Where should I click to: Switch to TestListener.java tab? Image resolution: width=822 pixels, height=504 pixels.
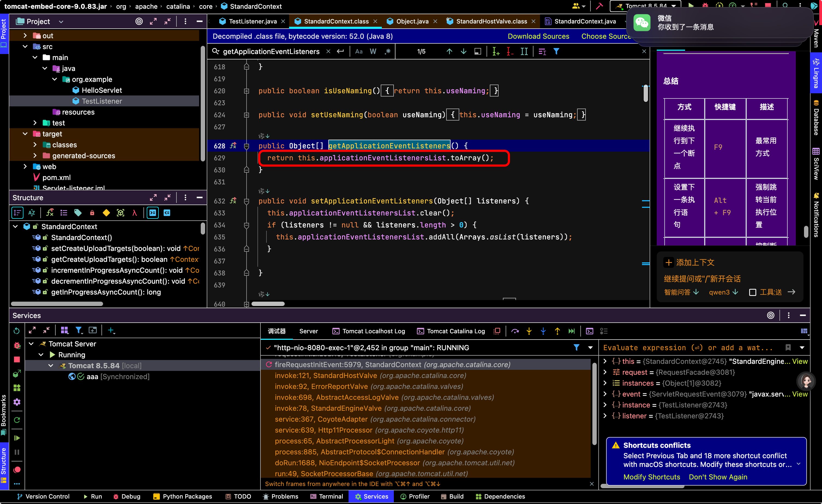pyautogui.click(x=252, y=21)
